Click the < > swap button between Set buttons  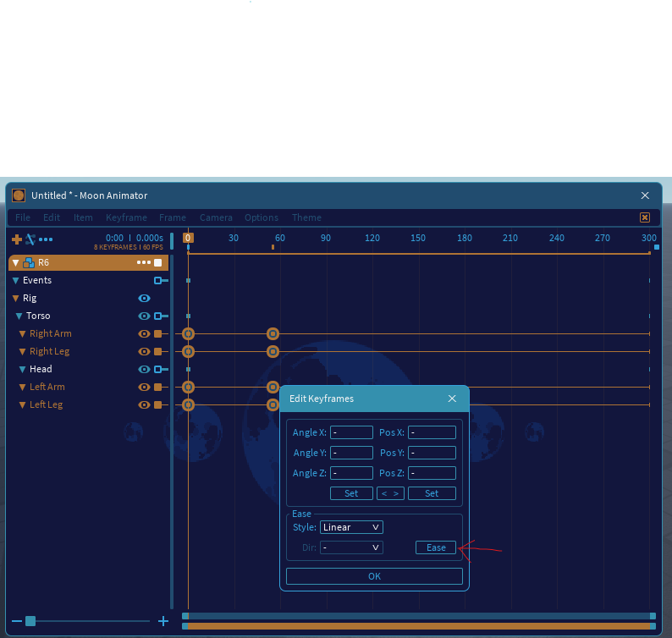[x=390, y=493]
